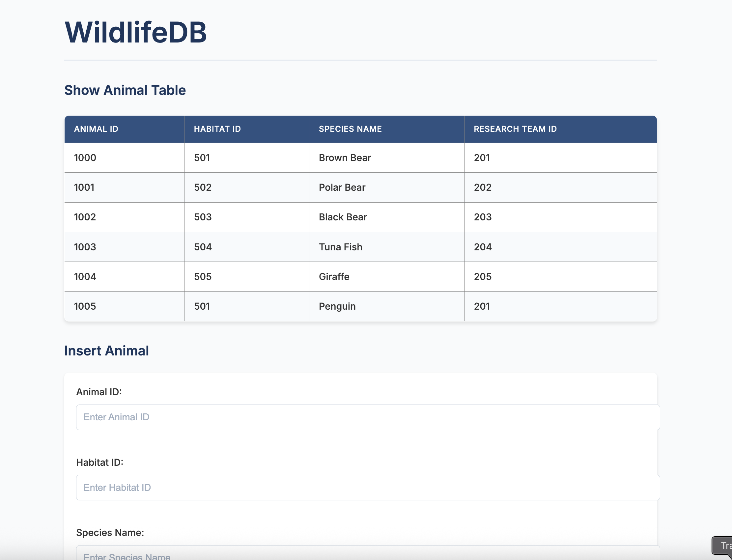The height and width of the screenshot is (560, 732).
Task: Click the Species Name: form label
Action: pyautogui.click(x=110, y=533)
